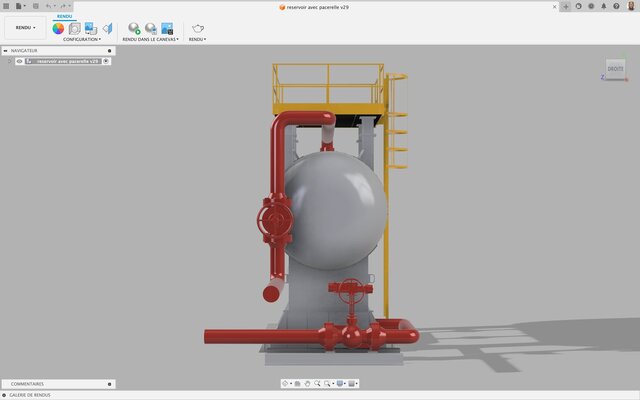
Task: Select the Decal tool icon
Action: 90,29
